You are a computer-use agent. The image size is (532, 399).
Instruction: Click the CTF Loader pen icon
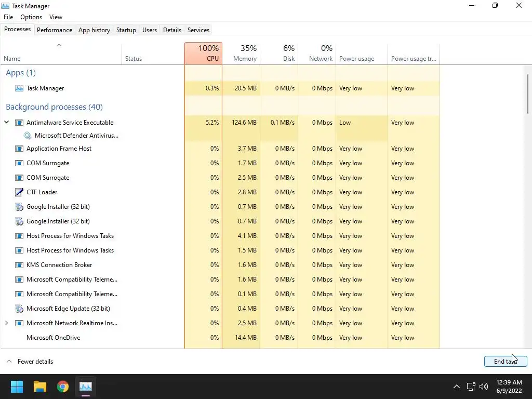click(x=19, y=192)
